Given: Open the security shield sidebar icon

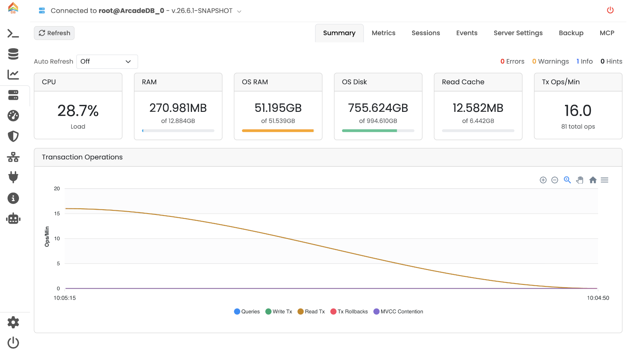Looking at the screenshot, I should (13, 136).
